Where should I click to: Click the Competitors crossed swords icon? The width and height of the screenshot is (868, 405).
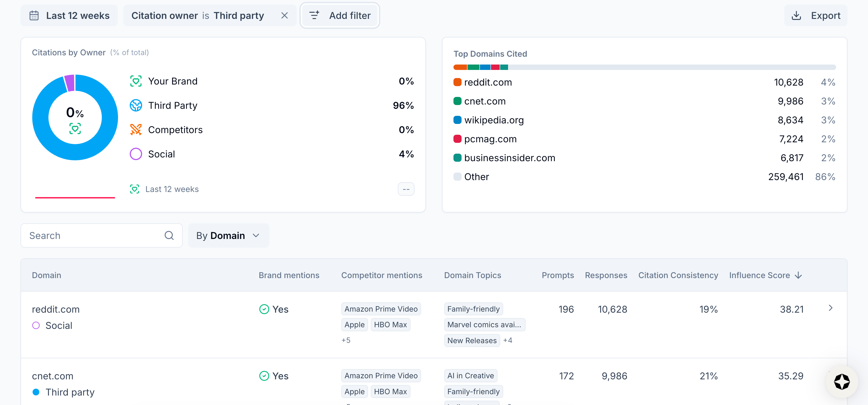point(136,130)
